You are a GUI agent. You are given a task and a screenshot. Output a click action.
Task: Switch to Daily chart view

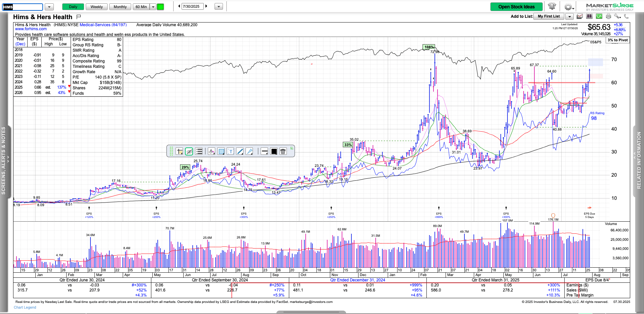[73, 7]
